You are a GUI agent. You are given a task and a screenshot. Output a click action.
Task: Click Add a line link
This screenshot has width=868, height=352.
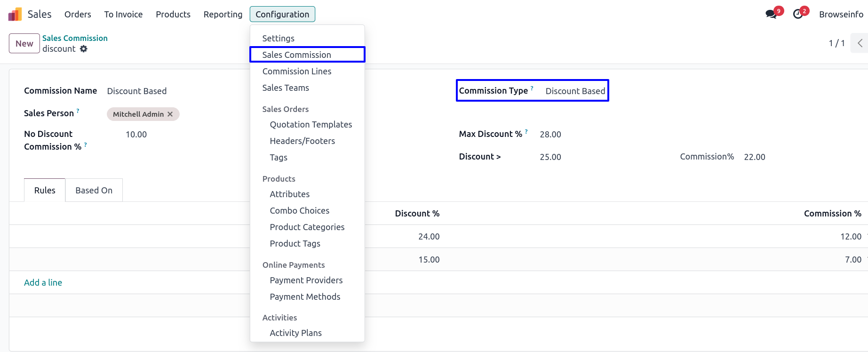click(x=43, y=283)
